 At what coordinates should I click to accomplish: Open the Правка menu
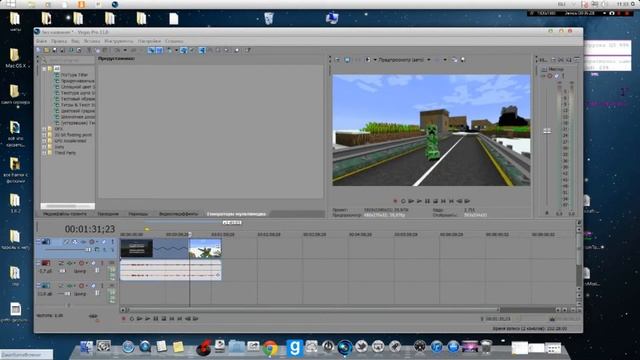[59, 41]
